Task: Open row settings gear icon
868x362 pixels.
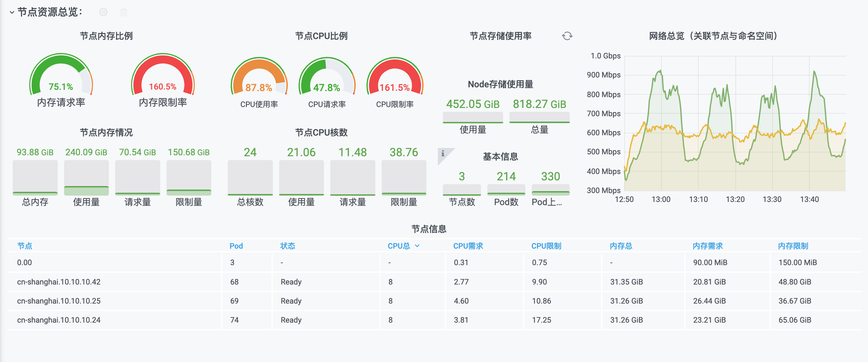Action: click(x=103, y=12)
